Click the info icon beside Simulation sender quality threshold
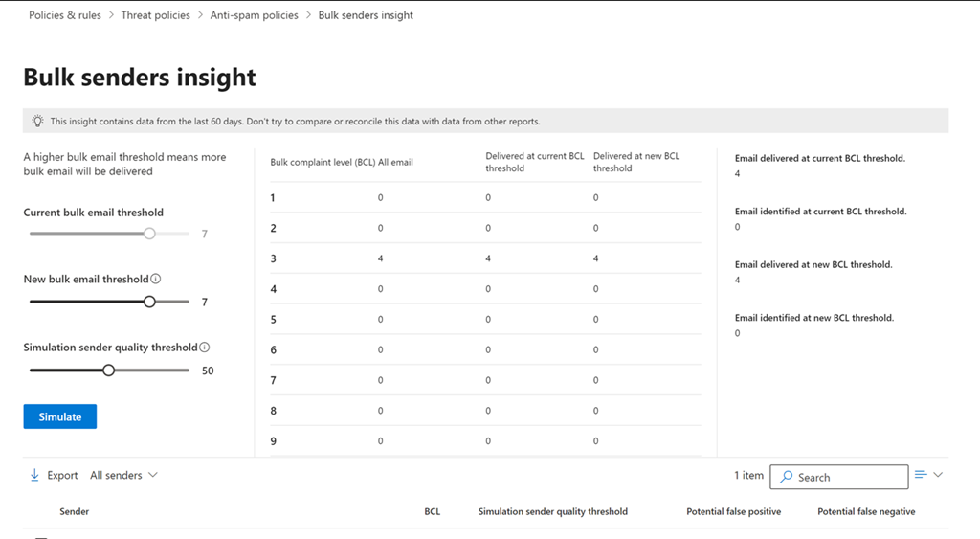980x539 pixels. pos(205,348)
